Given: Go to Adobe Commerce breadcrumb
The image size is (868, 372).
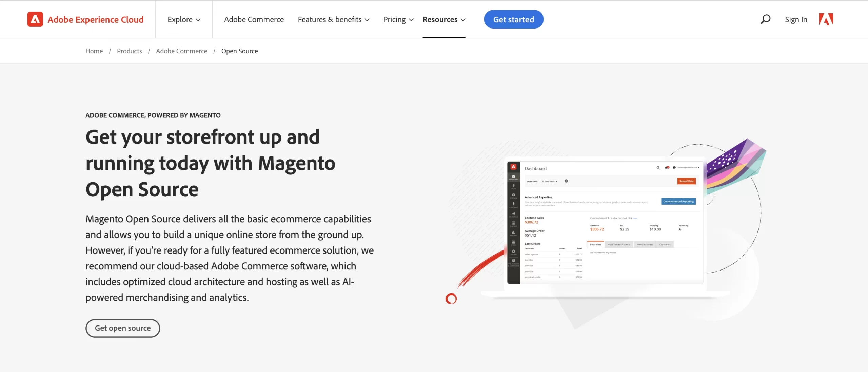Looking at the screenshot, I should click(181, 51).
